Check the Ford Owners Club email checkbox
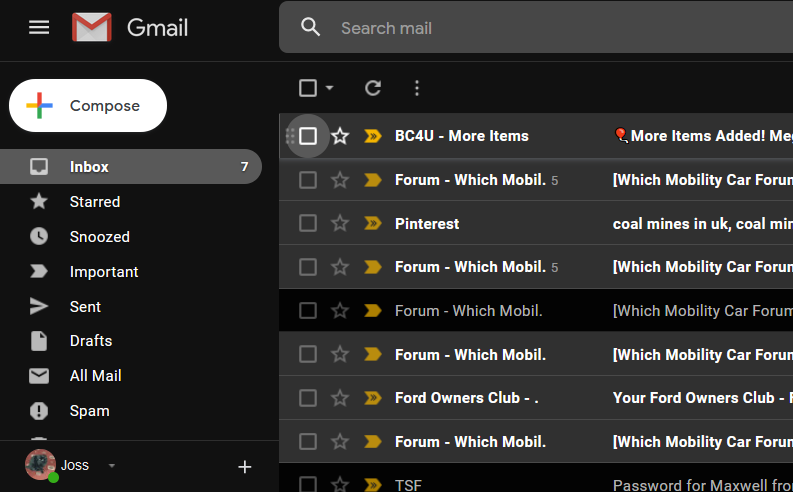Screen dimensions: 793x492 (308, 398)
